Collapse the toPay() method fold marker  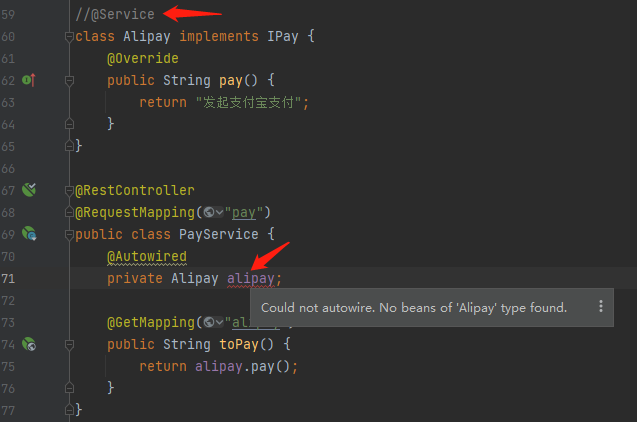(69, 345)
